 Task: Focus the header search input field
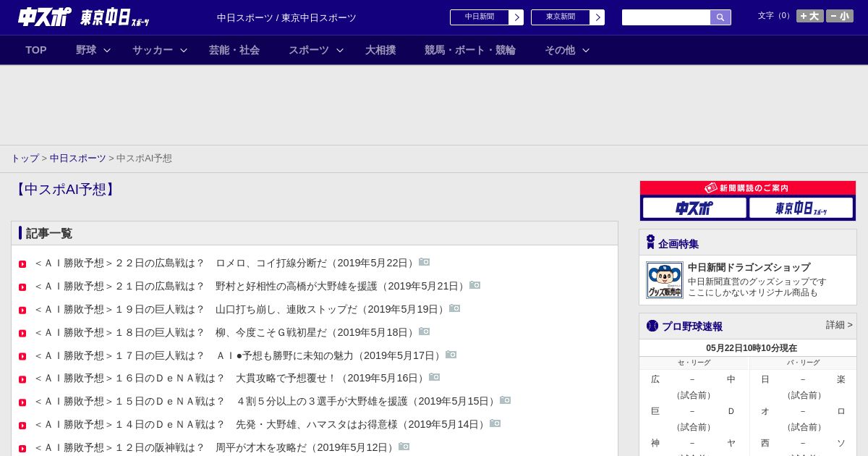click(666, 17)
